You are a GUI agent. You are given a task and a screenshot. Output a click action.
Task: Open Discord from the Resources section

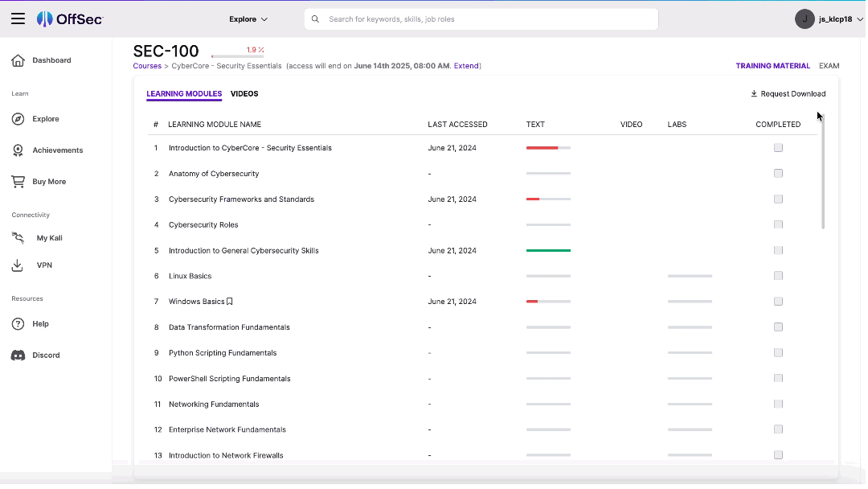tap(46, 355)
